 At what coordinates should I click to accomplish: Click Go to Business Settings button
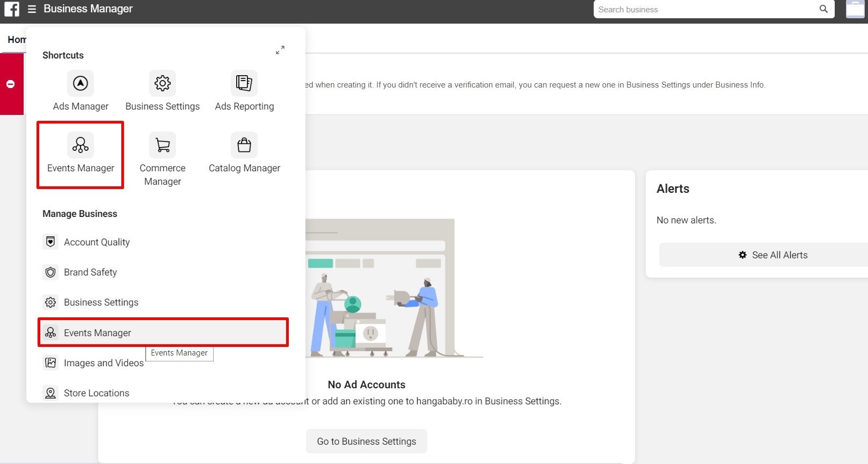(367, 441)
